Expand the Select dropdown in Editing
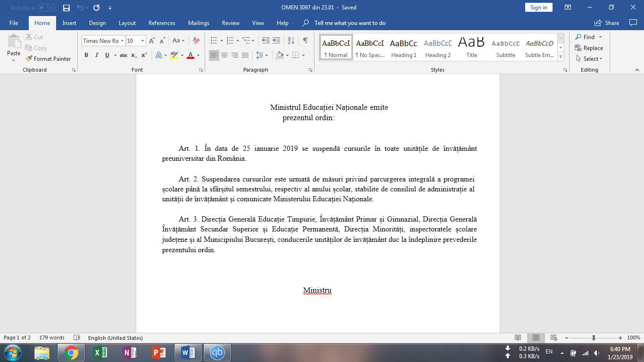 point(589,59)
